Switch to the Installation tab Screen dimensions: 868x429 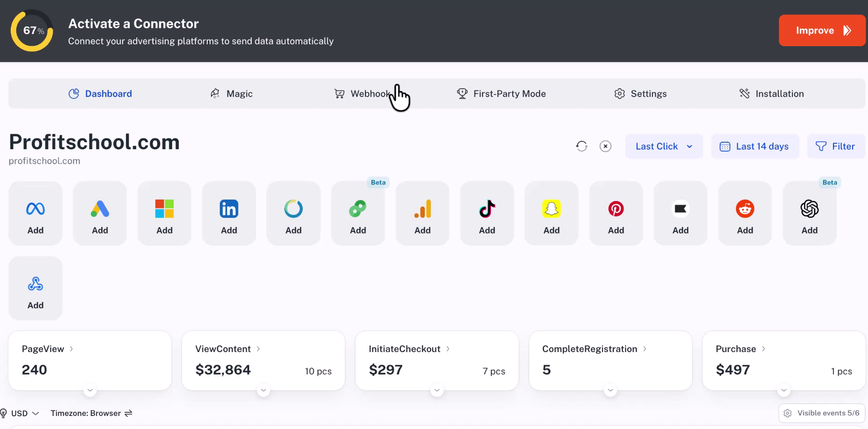pos(771,94)
